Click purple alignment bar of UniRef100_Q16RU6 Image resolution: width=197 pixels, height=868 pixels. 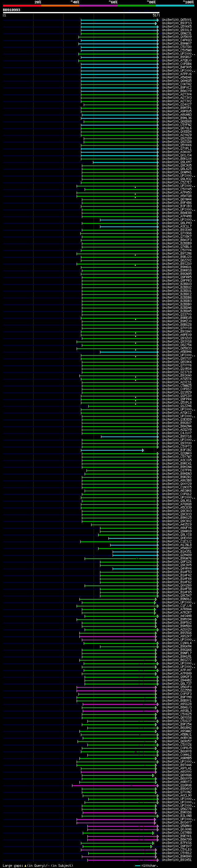point(115,785)
